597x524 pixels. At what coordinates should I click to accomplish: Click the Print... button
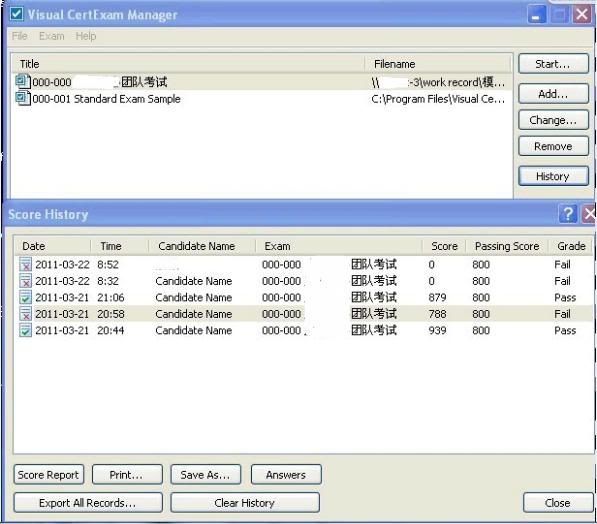[127, 475]
